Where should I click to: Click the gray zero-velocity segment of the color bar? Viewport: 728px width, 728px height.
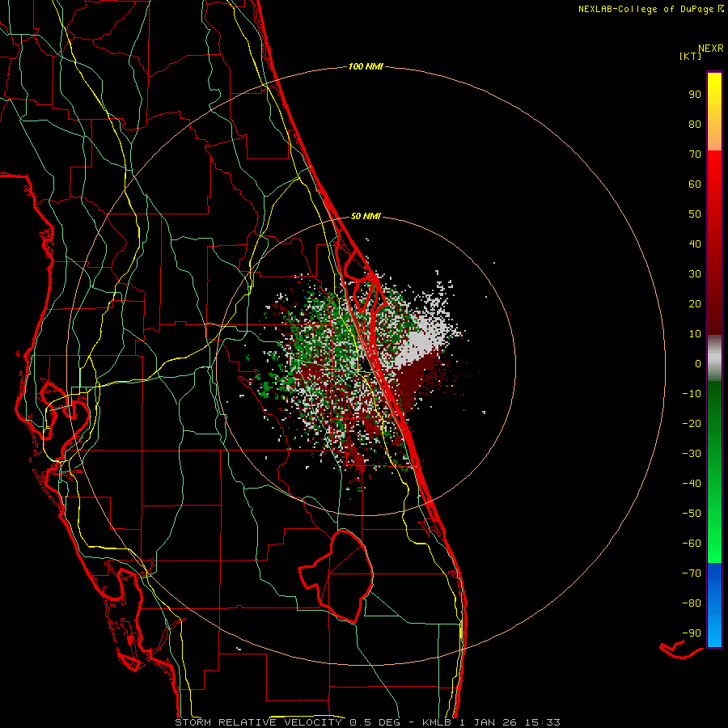coord(714,358)
